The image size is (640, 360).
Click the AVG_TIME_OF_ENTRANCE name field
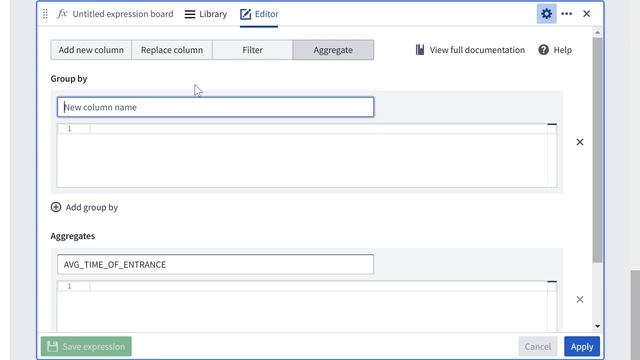(x=216, y=264)
